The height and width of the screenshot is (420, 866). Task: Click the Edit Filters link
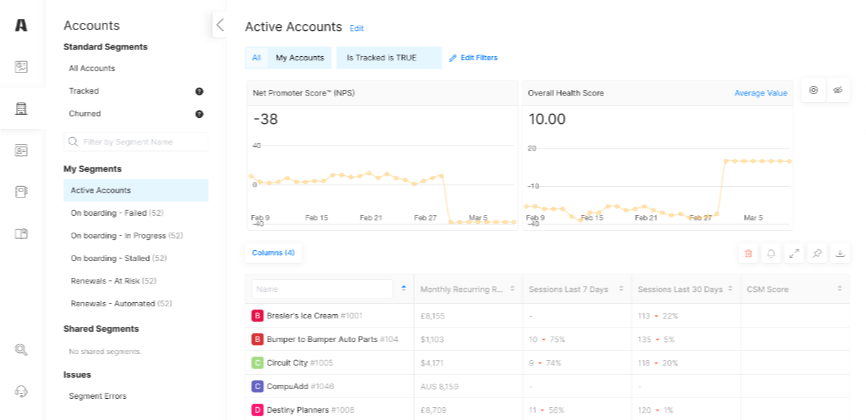(479, 57)
